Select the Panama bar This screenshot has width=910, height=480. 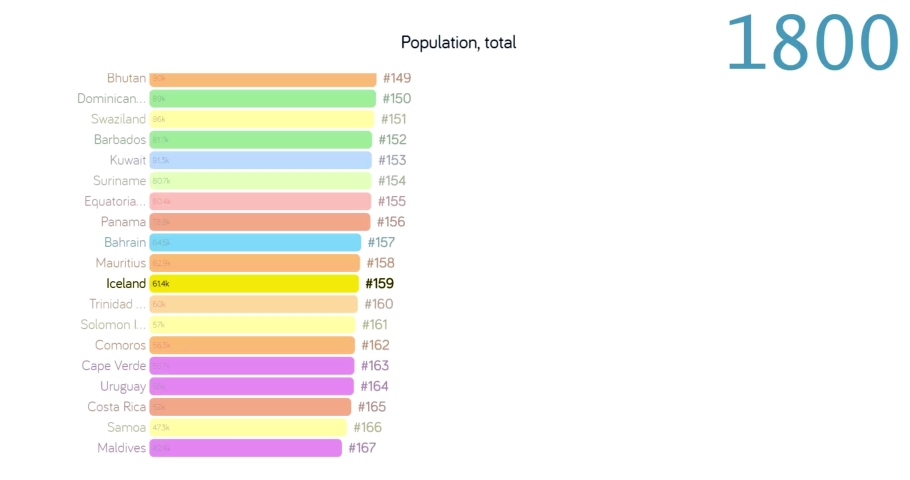(x=260, y=222)
